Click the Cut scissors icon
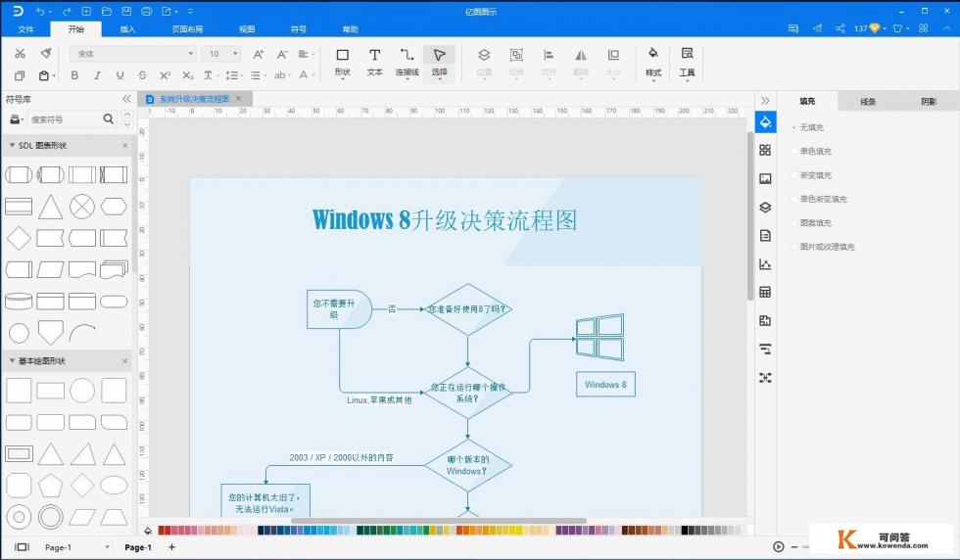This screenshot has width=960, height=560. 20,53
